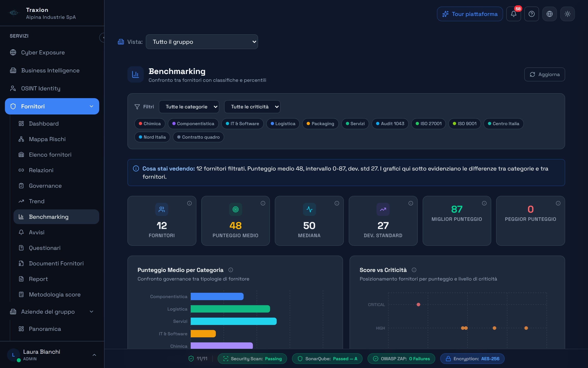This screenshot has height=368, width=588.
Task: Click the 11/11 shield status icon
Action: 191,359
